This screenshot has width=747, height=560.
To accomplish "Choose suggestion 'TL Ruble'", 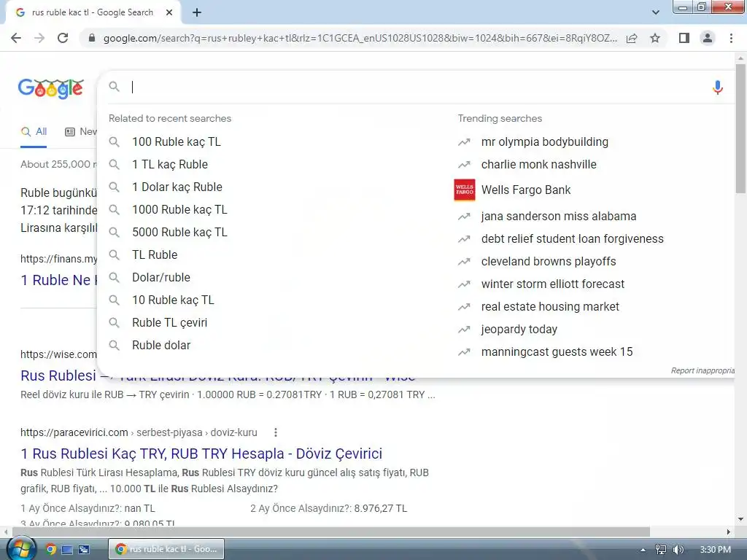I will point(155,254).
